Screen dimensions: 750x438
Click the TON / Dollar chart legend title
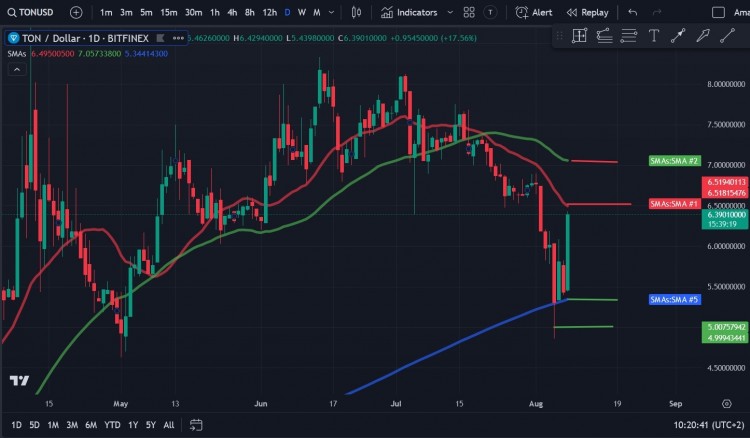point(85,38)
